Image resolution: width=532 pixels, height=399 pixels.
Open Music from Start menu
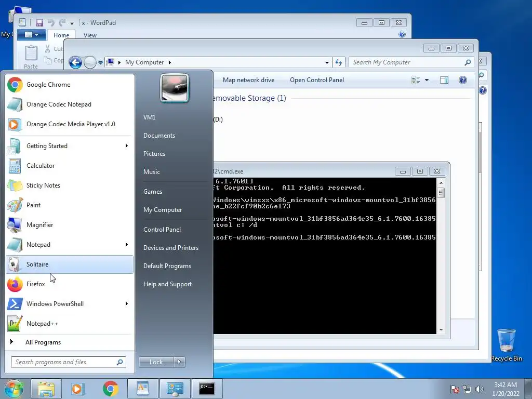(x=151, y=171)
